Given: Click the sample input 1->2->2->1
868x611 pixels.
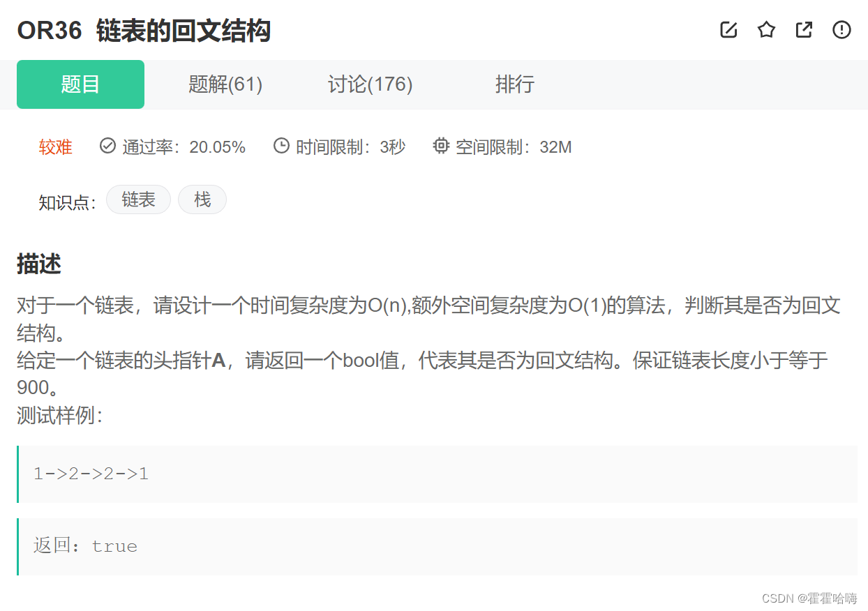Looking at the screenshot, I should coord(91,474).
